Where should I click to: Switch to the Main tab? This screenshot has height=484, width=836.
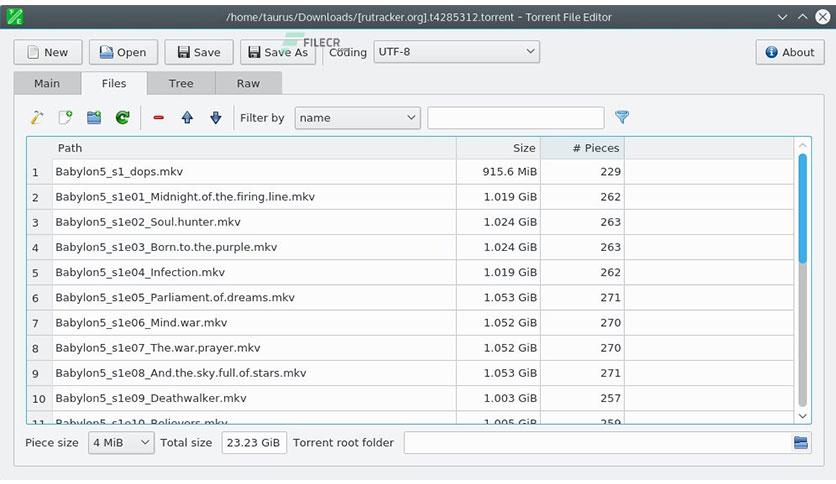[47, 83]
